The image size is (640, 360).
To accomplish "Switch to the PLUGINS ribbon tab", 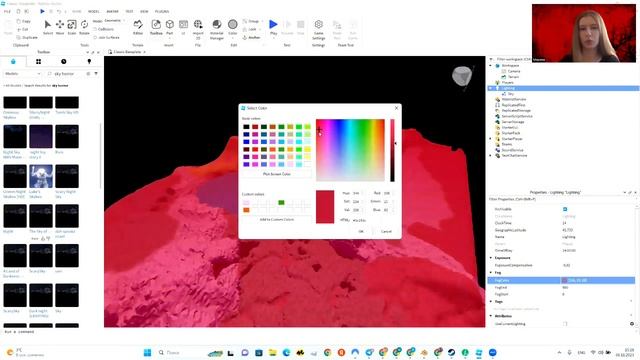I will pyautogui.click(x=162, y=11).
